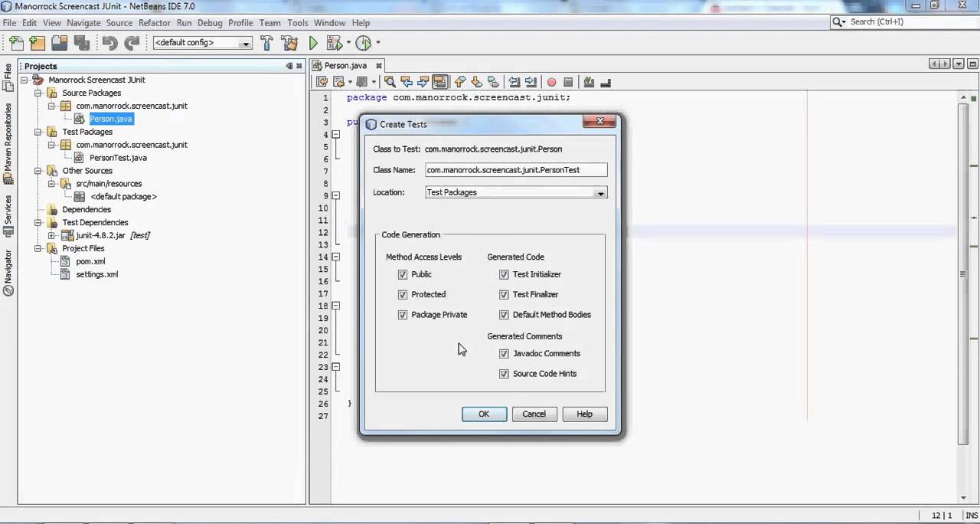Click the Profile Project clock icon
Image resolution: width=980 pixels, height=524 pixels.
(x=364, y=44)
